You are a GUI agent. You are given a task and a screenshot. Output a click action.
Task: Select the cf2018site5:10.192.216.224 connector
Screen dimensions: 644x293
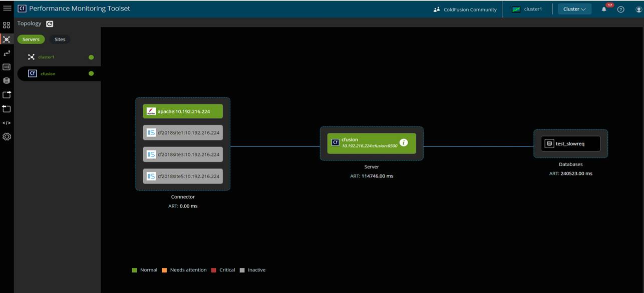[x=183, y=176]
